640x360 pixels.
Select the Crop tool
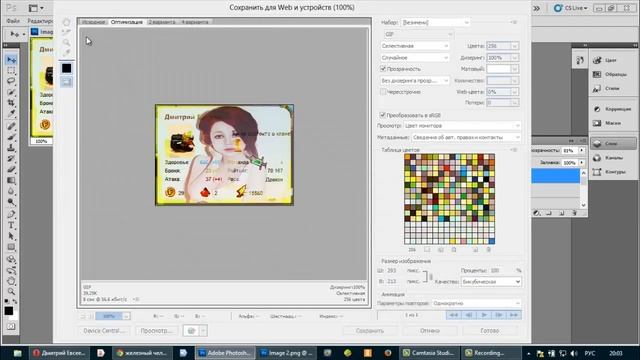pos(11,103)
